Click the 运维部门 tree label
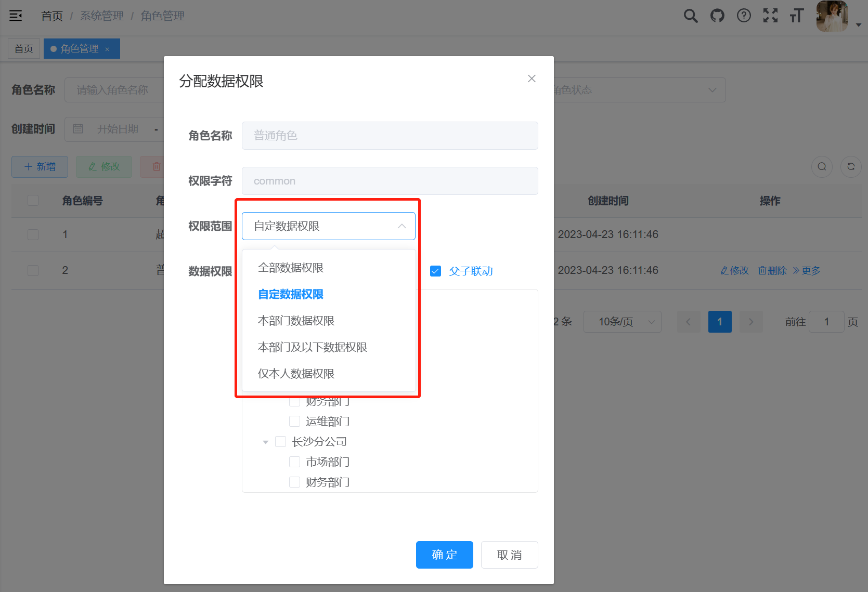Viewport: 868px width, 592px height. click(x=328, y=421)
